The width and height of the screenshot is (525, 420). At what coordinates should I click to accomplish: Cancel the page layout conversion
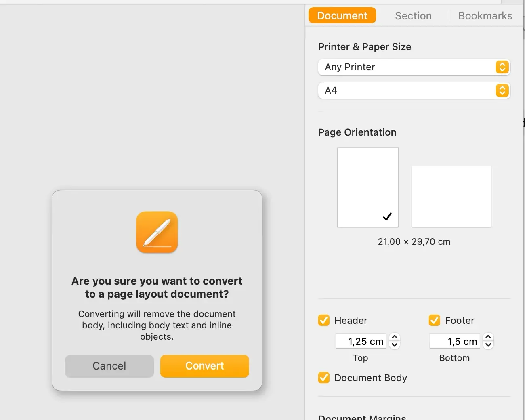[x=109, y=366]
